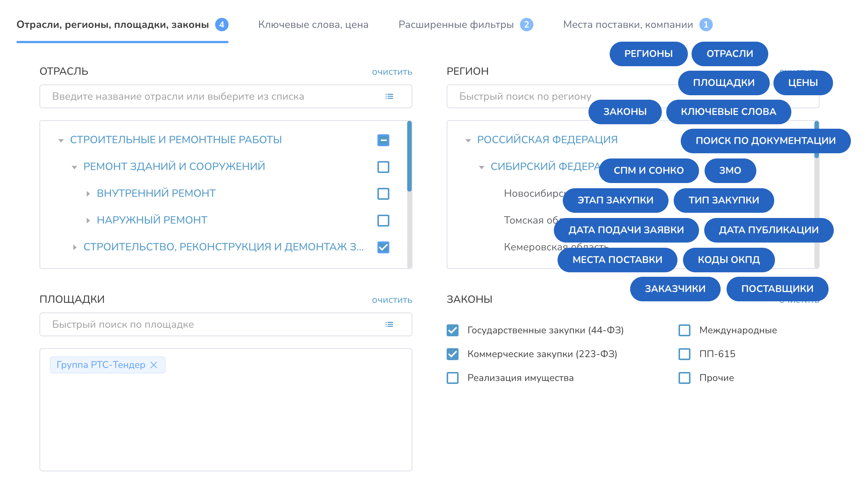Open the platform list icon in search field
The image size is (868, 481).
(389, 324)
